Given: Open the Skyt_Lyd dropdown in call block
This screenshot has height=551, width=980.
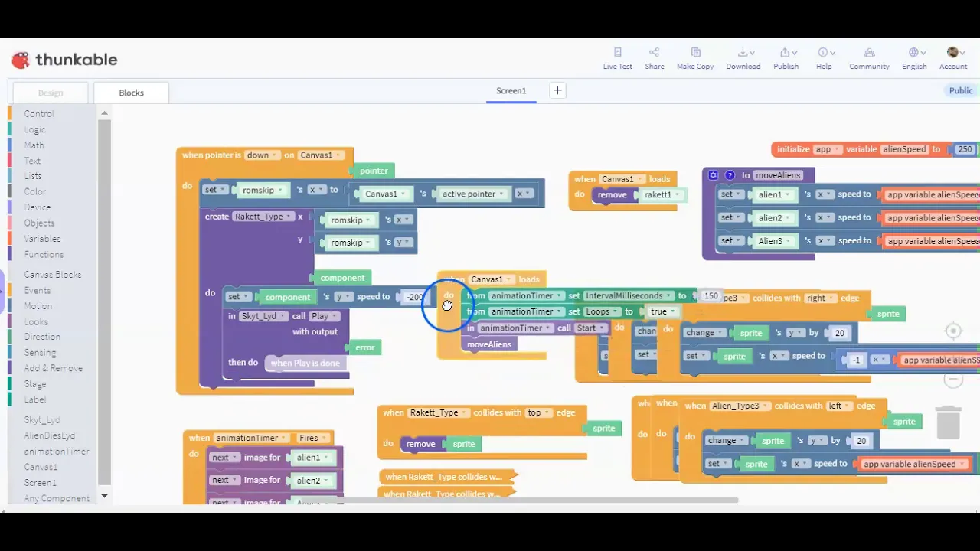Looking at the screenshot, I should point(264,316).
